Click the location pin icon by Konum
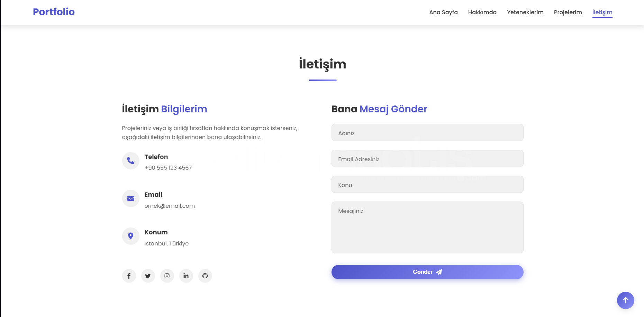Screen dimensions: 644x317 [x=131, y=236]
